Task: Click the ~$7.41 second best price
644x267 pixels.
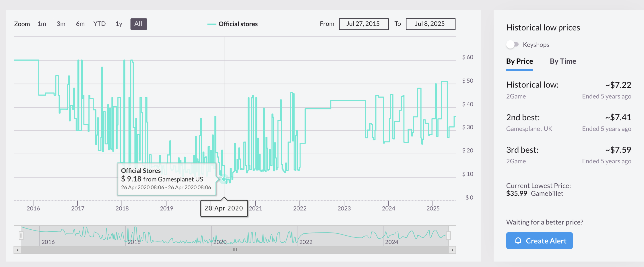Action: coord(618,117)
